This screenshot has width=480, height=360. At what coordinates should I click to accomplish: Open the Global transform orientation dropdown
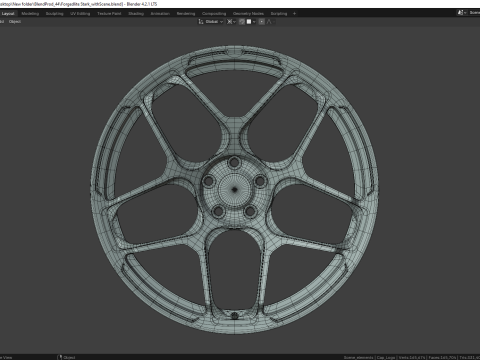[211, 22]
